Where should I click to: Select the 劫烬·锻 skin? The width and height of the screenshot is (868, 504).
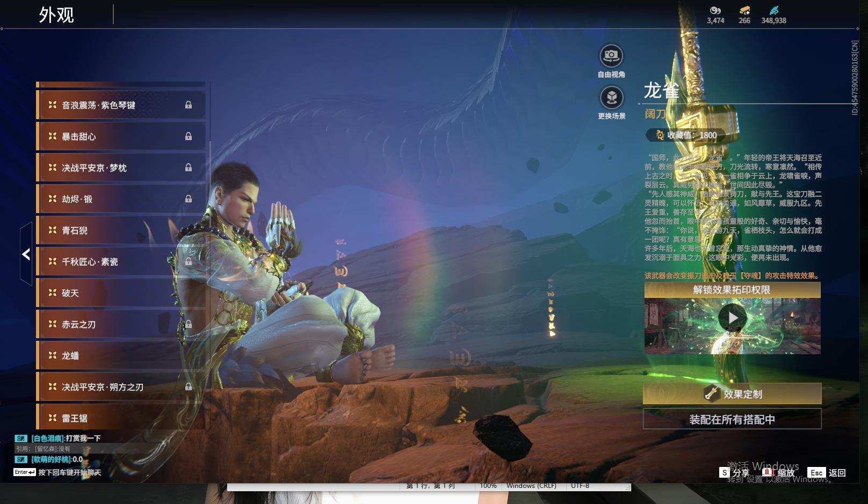pyautogui.click(x=121, y=199)
